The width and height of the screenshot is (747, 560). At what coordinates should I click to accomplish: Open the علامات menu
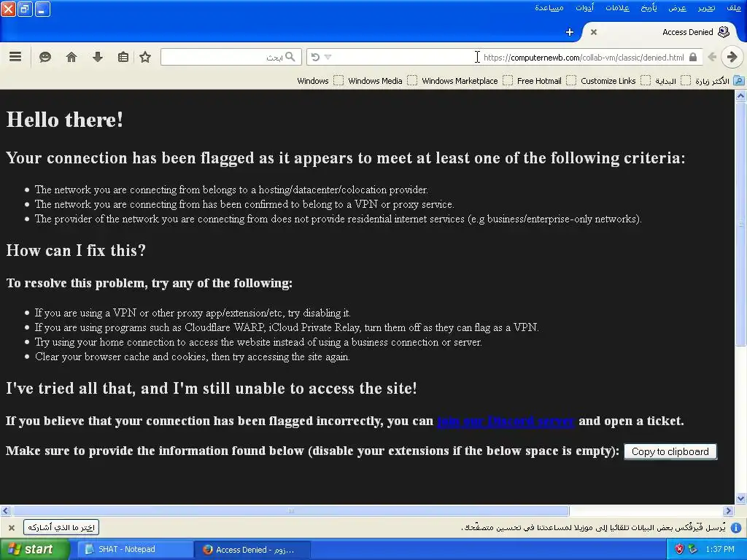[x=617, y=8]
